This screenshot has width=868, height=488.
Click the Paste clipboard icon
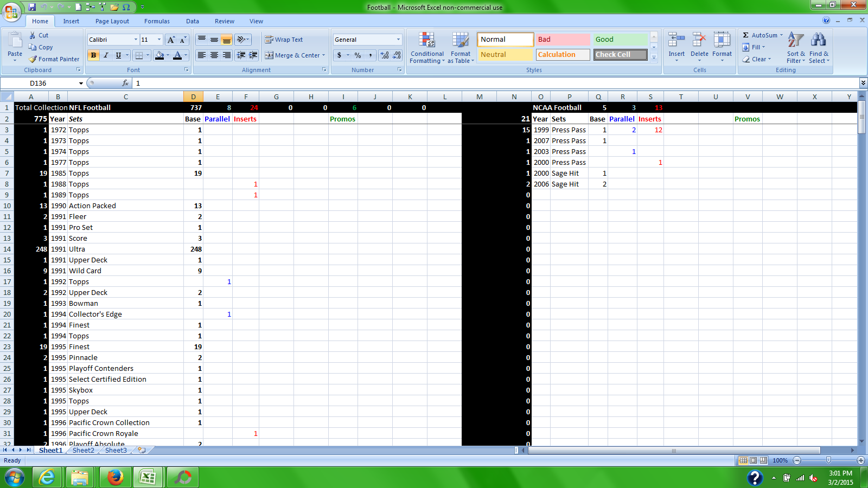(15, 40)
